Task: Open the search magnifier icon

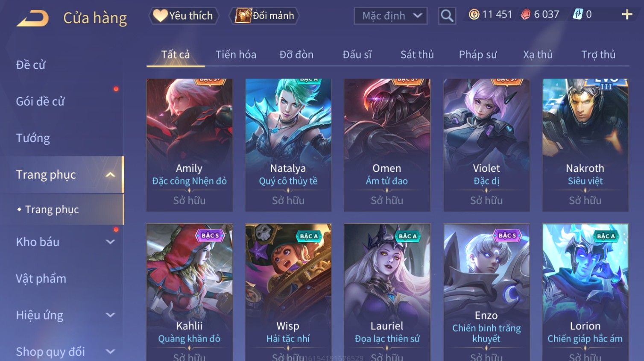Action: [447, 16]
